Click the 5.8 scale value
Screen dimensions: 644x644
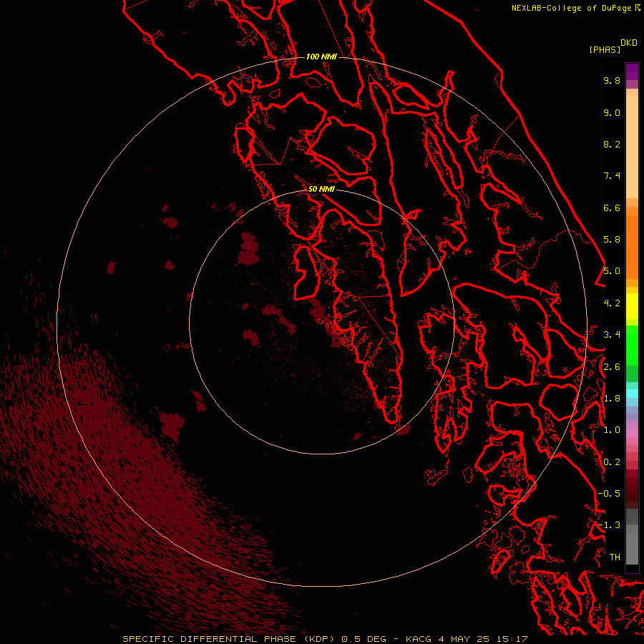point(612,240)
